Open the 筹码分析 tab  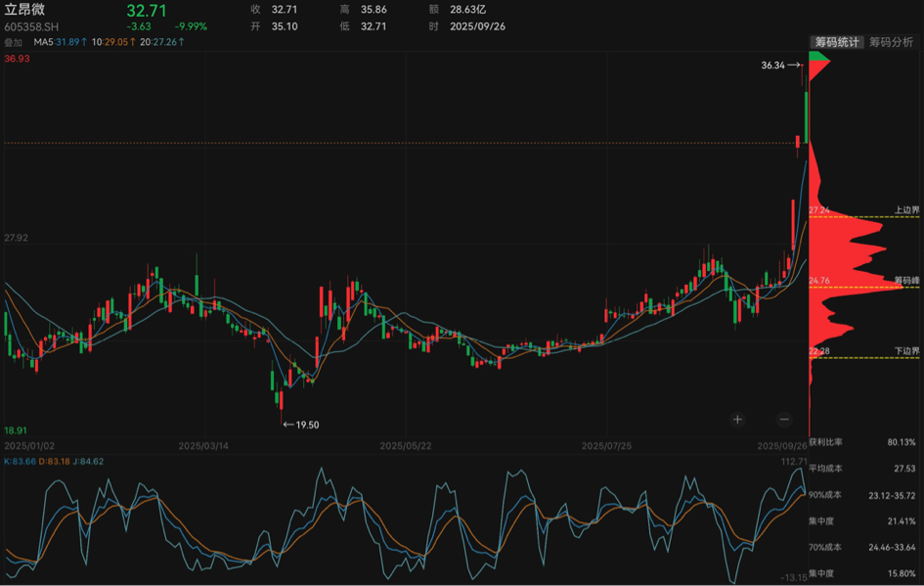coord(891,42)
